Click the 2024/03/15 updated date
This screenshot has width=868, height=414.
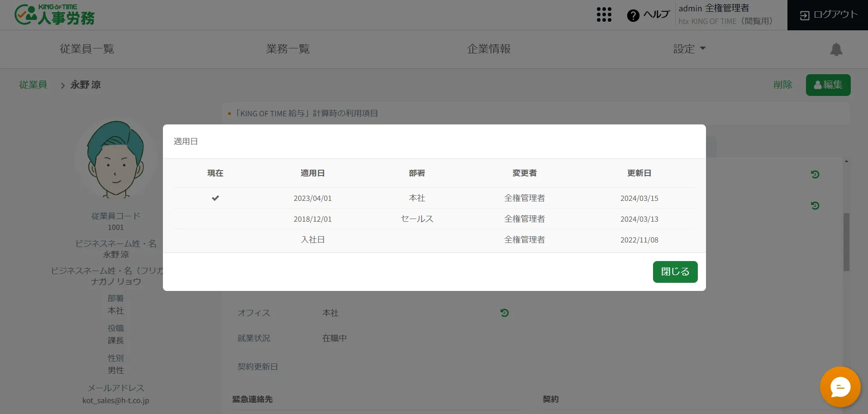click(x=639, y=198)
